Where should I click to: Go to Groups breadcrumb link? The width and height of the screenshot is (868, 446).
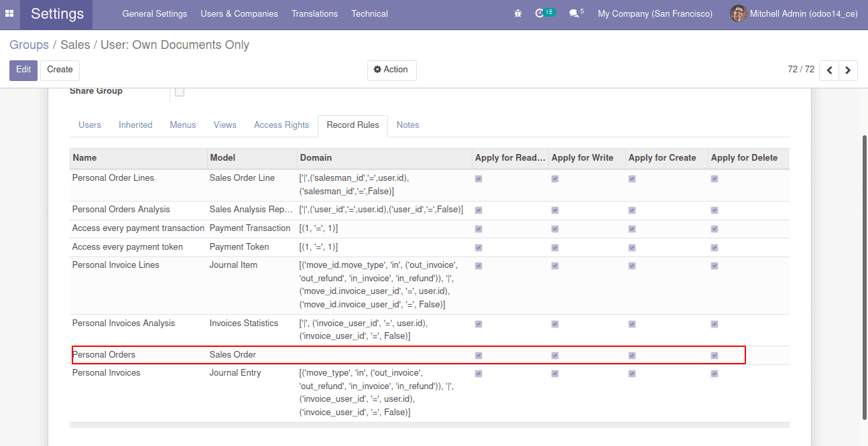(29, 45)
